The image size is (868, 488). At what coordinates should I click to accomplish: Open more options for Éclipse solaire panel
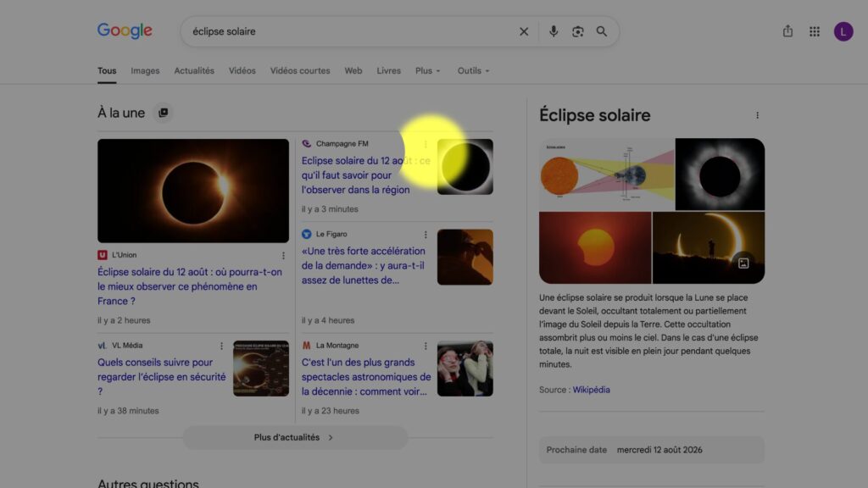point(757,115)
